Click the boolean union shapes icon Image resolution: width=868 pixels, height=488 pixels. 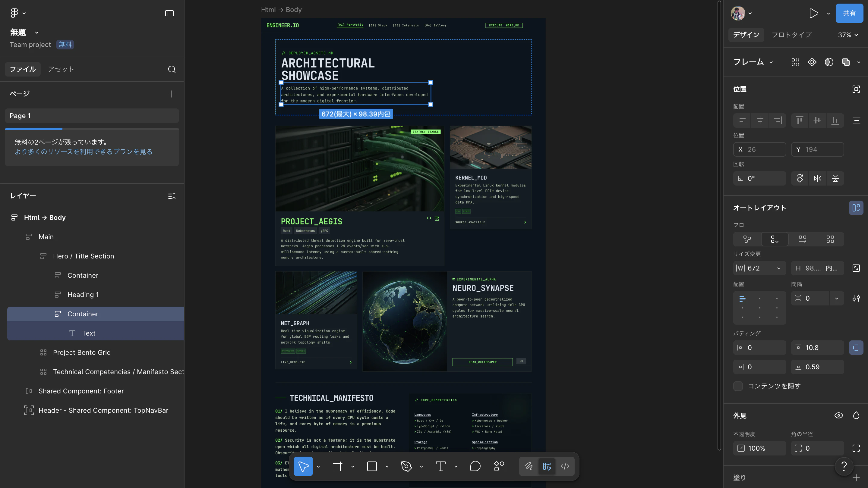[x=846, y=62]
